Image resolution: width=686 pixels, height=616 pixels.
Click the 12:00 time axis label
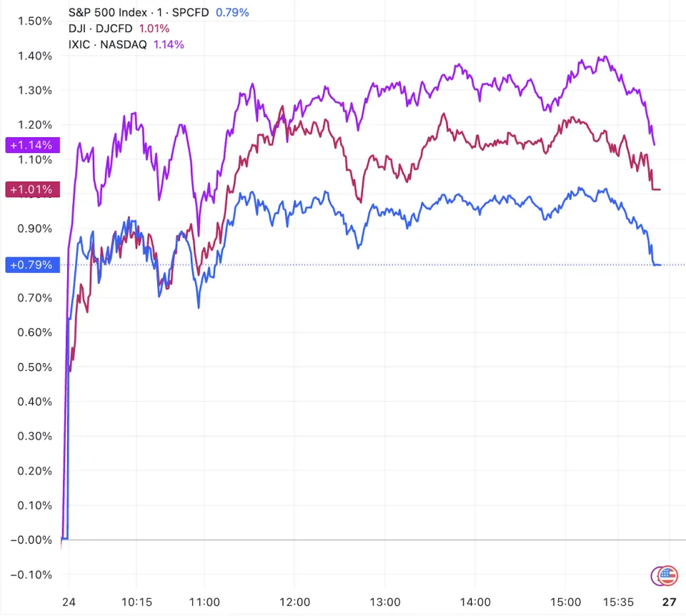point(294,602)
